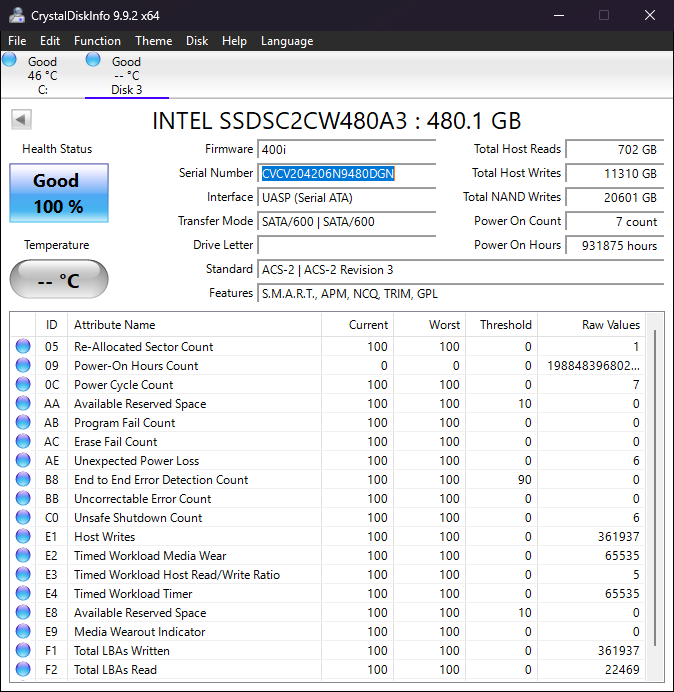Click the Features field listing S.M.A.R.T., APM
The height and width of the screenshot is (692, 674).
460,293
